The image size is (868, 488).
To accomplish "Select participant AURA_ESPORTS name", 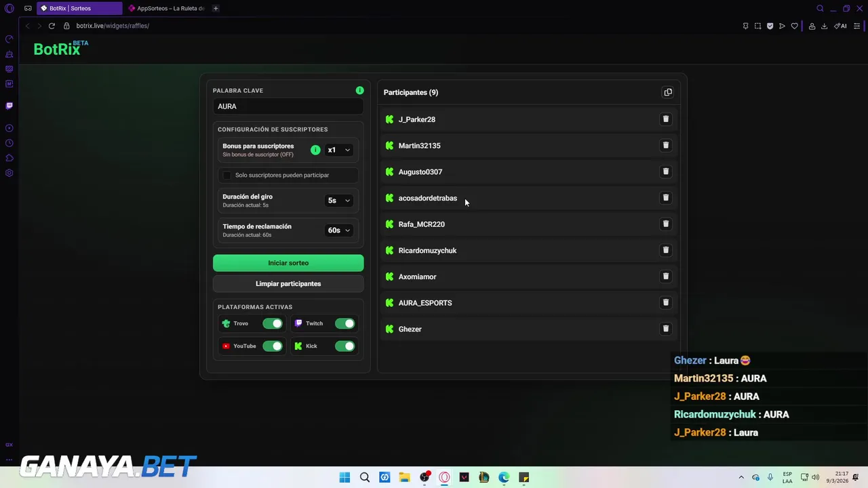I will [x=425, y=303].
